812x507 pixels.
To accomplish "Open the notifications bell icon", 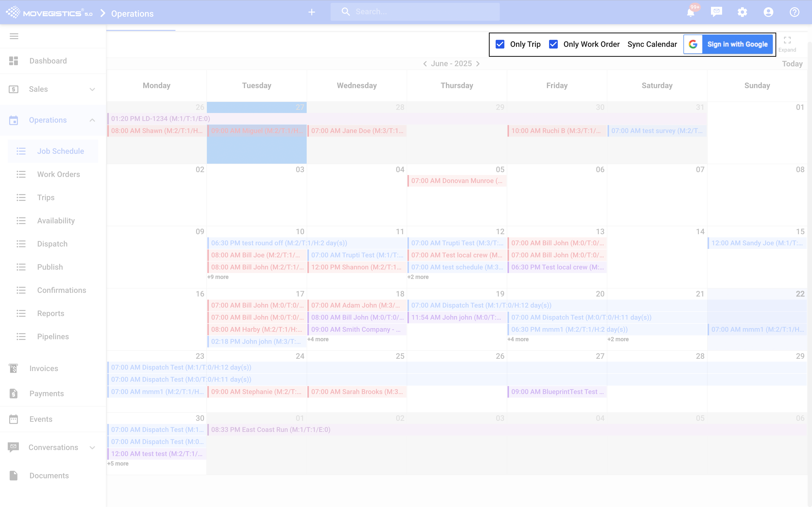I will 690,12.
